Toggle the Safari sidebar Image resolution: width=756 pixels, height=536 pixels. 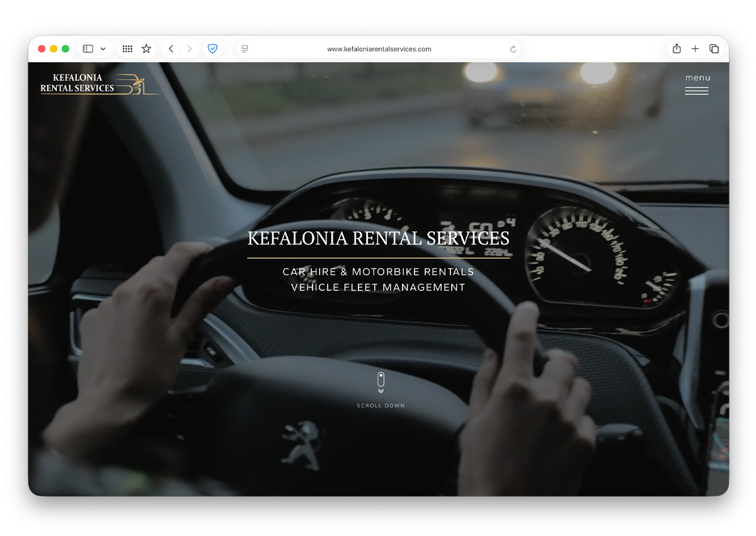click(88, 48)
